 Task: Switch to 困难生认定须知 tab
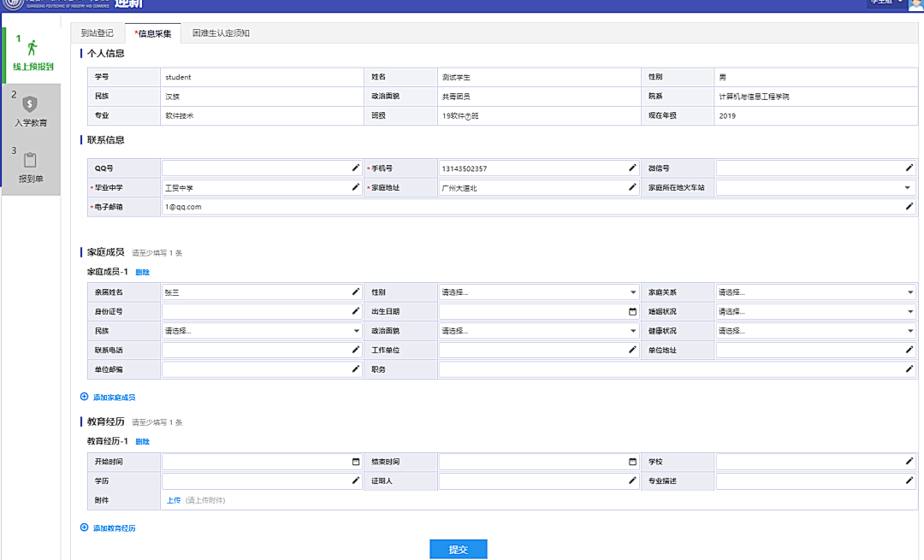(x=221, y=33)
